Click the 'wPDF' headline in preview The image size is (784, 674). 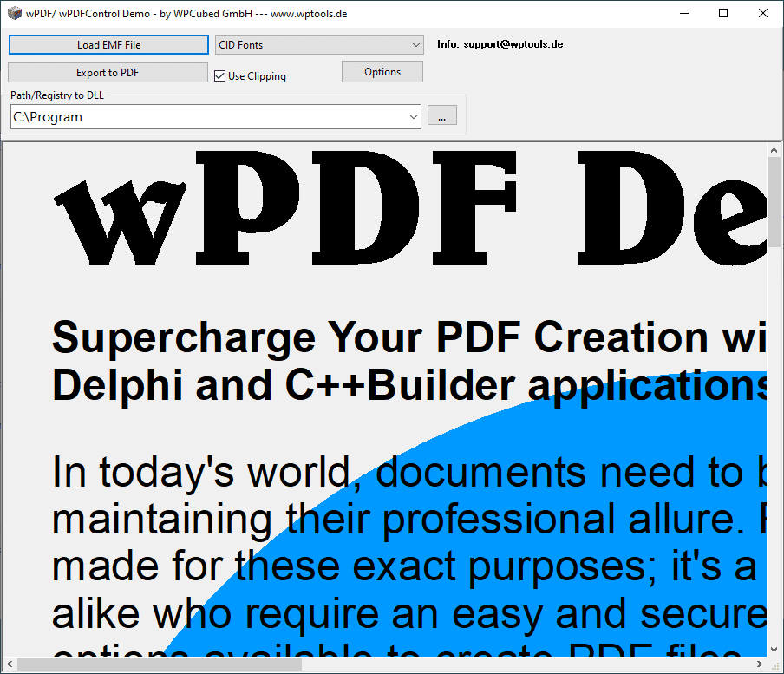285,207
